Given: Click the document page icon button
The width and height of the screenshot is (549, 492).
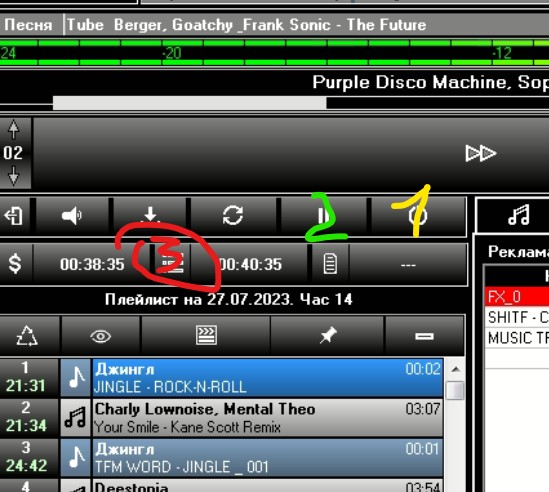Looking at the screenshot, I should (x=330, y=264).
